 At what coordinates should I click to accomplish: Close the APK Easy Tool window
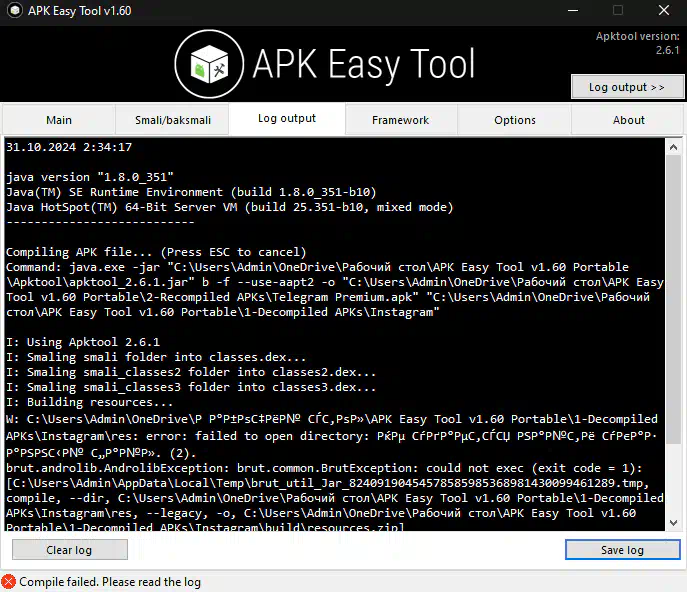664,11
